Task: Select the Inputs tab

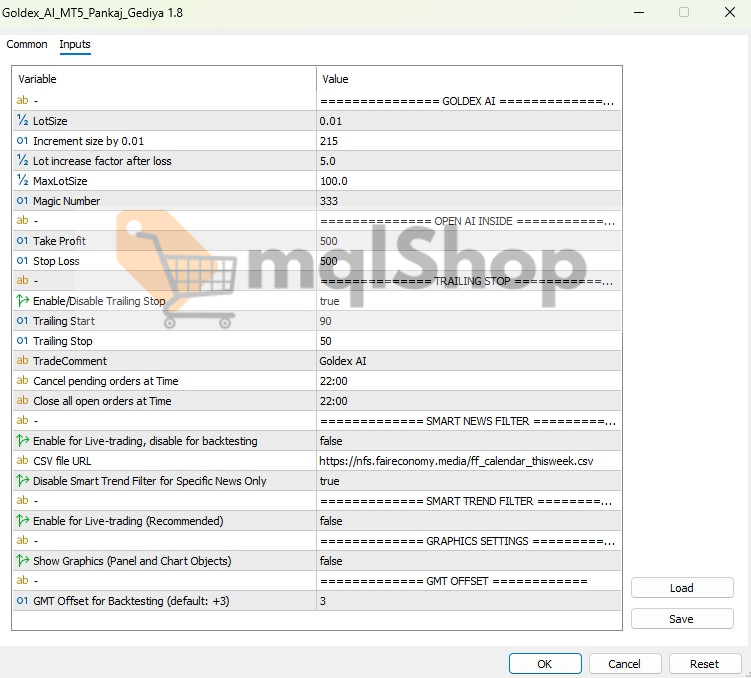Action: pyautogui.click(x=75, y=44)
